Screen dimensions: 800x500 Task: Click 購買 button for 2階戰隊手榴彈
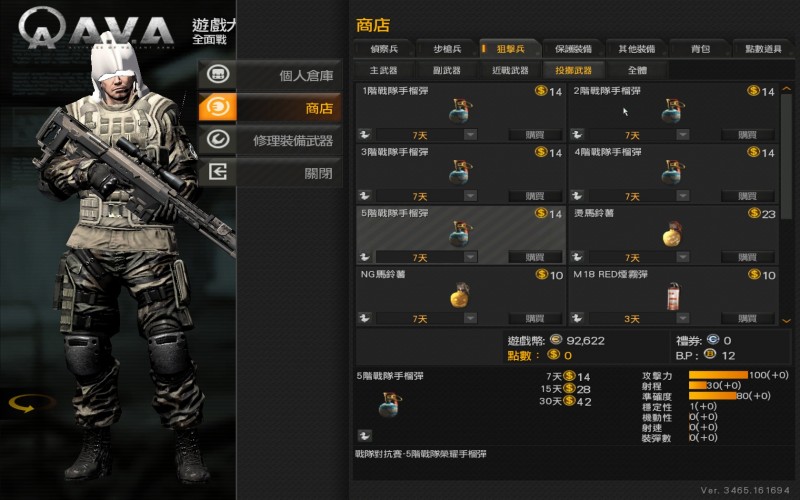(747, 135)
